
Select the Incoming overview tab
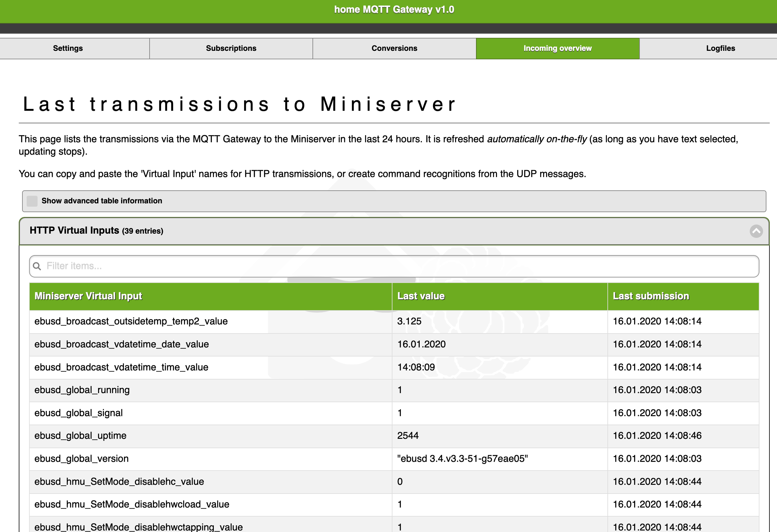click(x=557, y=48)
